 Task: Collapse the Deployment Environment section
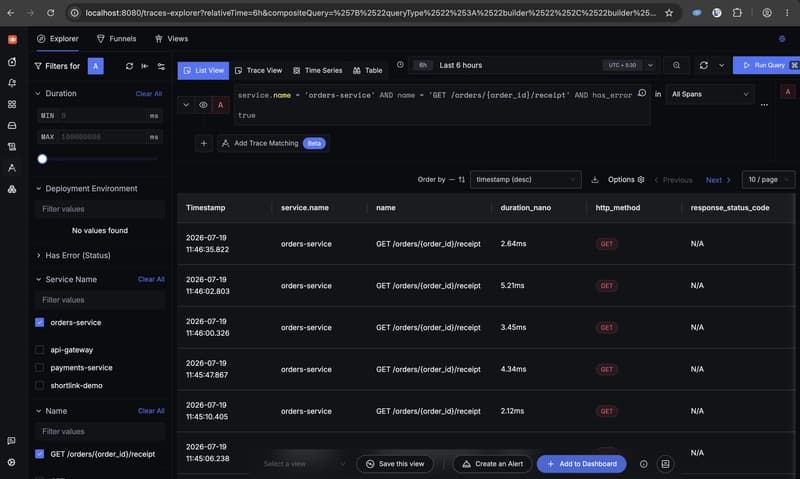click(38, 189)
